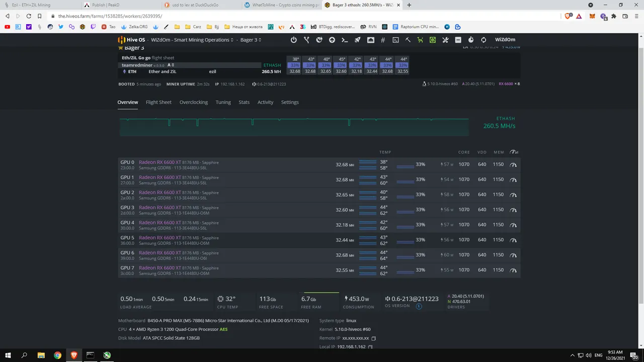Click the browser address bar URL
Viewport: 644px width, 362px height.
[x=110, y=16]
